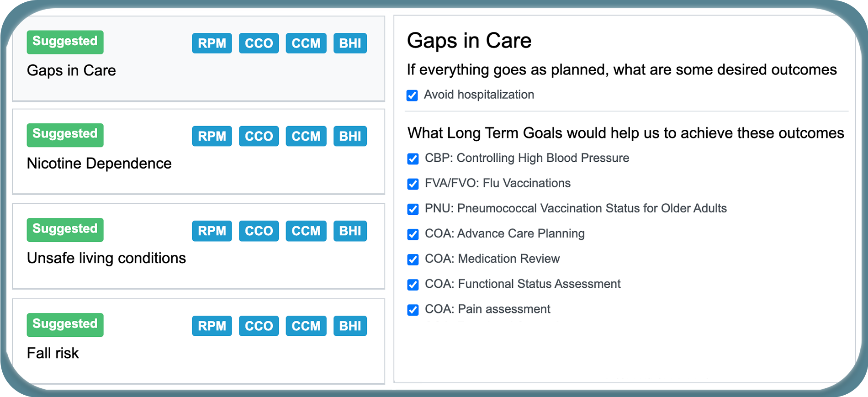The height and width of the screenshot is (397, 868).
Task: Uncheck Avoid hospitalization
Action: (412, 95)
